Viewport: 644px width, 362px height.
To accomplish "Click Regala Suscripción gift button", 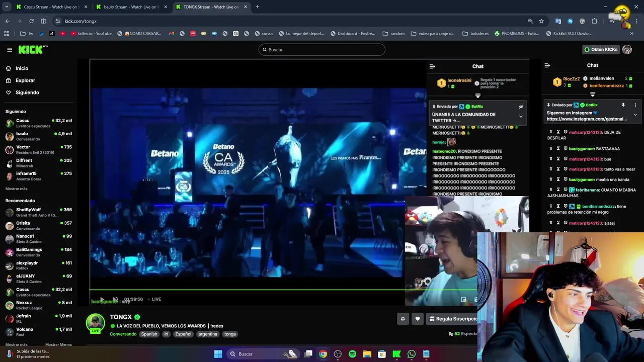I will (453, 318).
